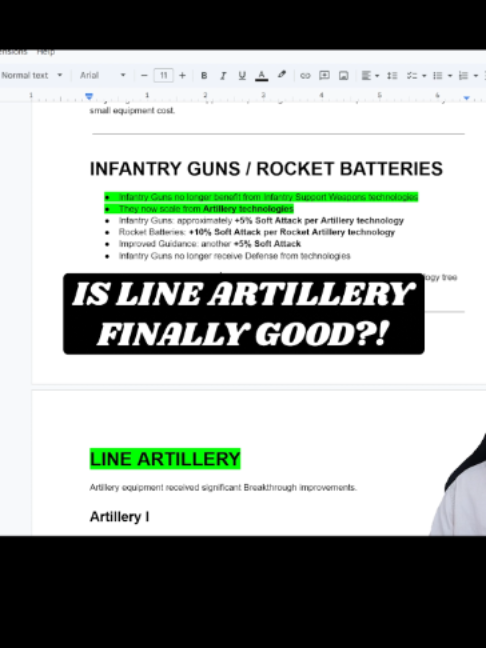Decrease font size with minus button
Screen dimensions: 486x648
144,76
